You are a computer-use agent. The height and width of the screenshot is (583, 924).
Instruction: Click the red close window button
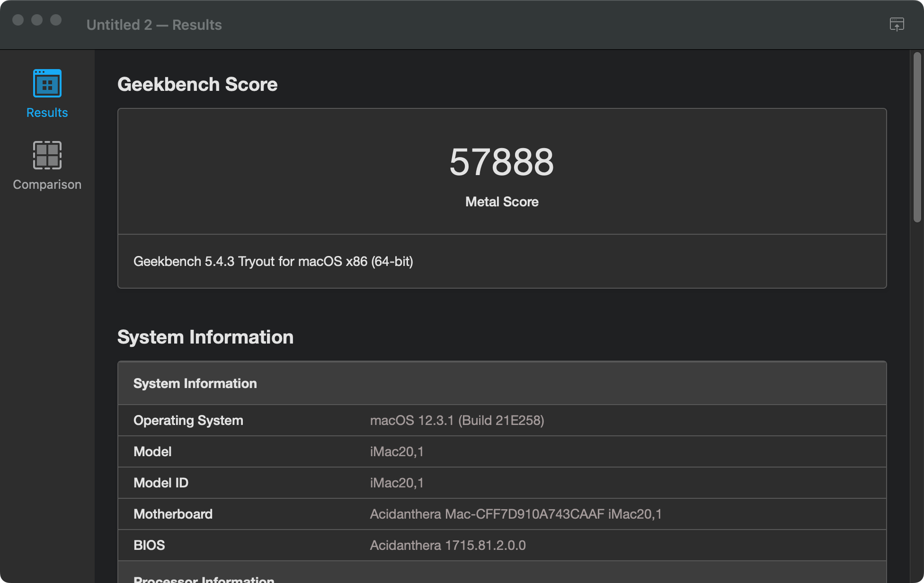click(18, 20)
